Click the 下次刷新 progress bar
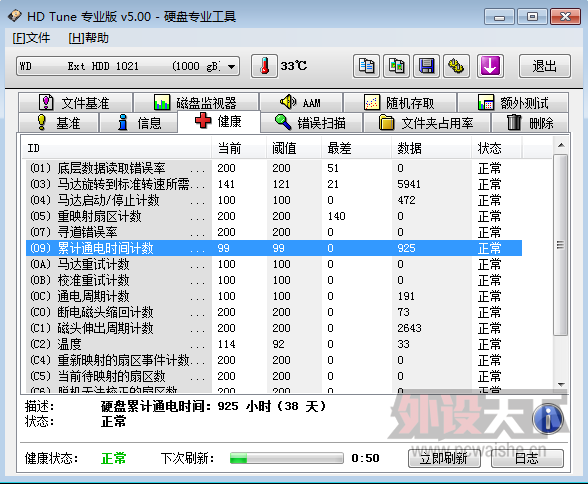Image resolution: width=588 pixels, height=484 pixels. coord(287,458)
